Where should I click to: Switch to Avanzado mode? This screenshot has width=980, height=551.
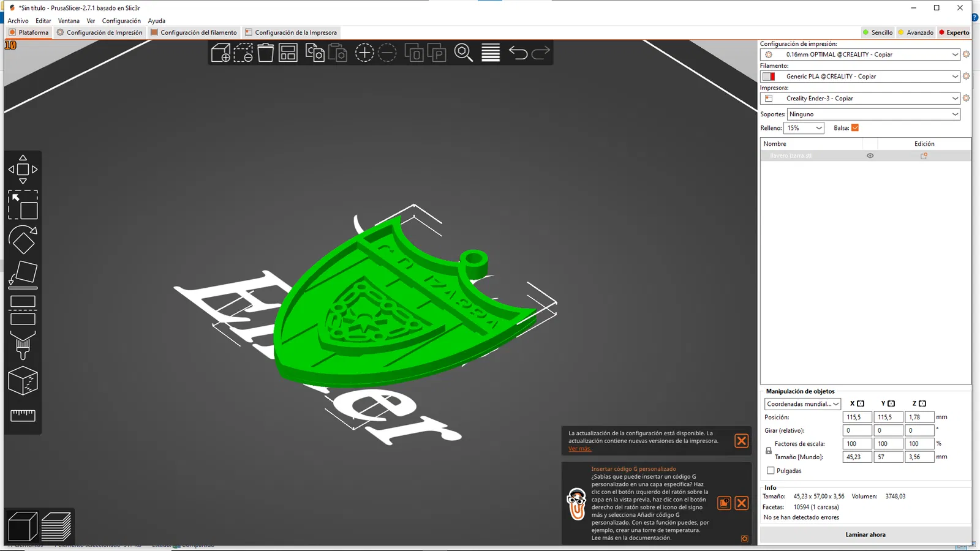click(x=916, y=32)
